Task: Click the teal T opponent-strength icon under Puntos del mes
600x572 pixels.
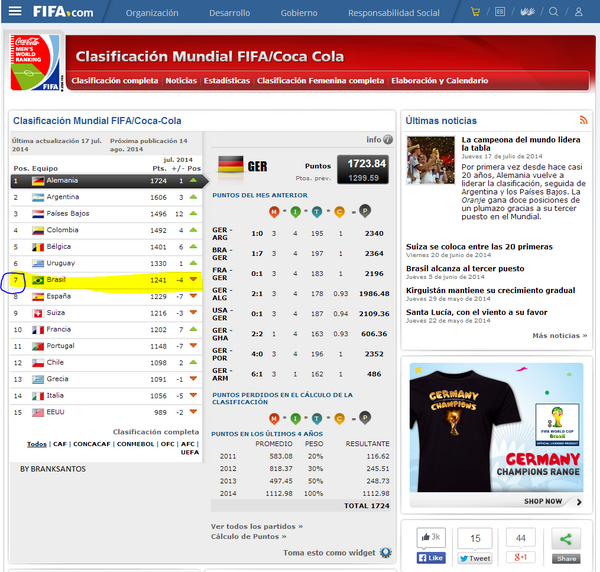Action: [x=317, y=211]
